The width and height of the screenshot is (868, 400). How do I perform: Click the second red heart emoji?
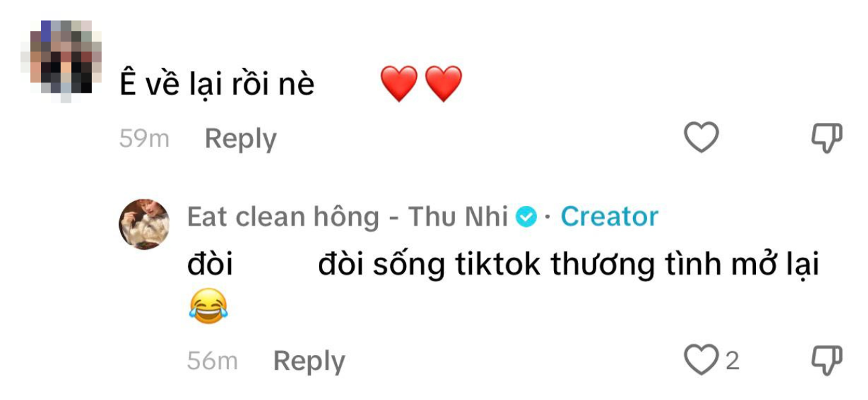[x=443, y=84]
